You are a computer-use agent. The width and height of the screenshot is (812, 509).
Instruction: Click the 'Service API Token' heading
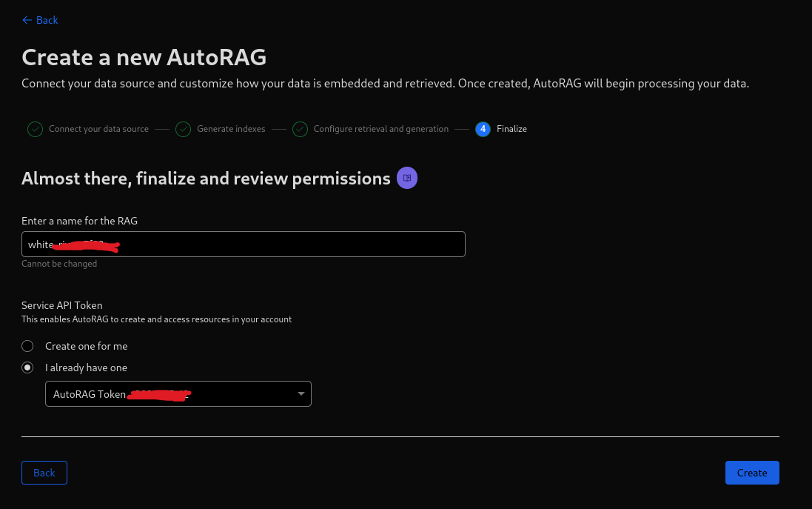61,305
